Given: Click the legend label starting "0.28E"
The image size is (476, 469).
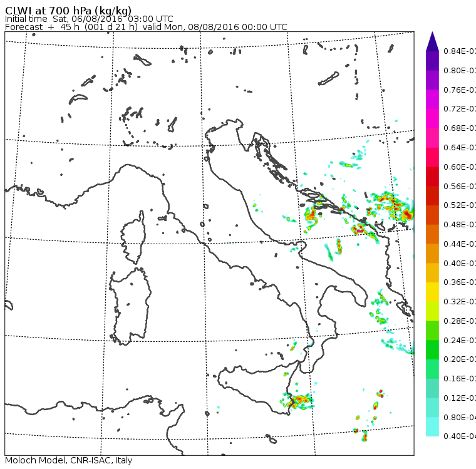Looking at the screenshot, I should click(460, 321).
